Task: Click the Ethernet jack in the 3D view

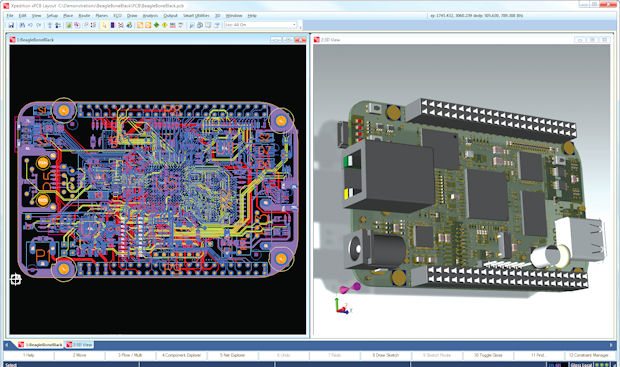Action: (x=387, y=175)
